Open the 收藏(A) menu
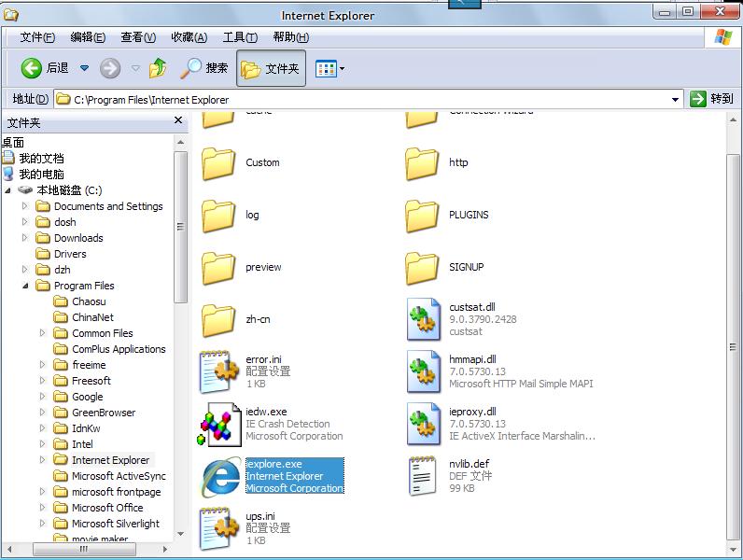The height and width of the screenshot is (560, 743). (x=189, y=37)
